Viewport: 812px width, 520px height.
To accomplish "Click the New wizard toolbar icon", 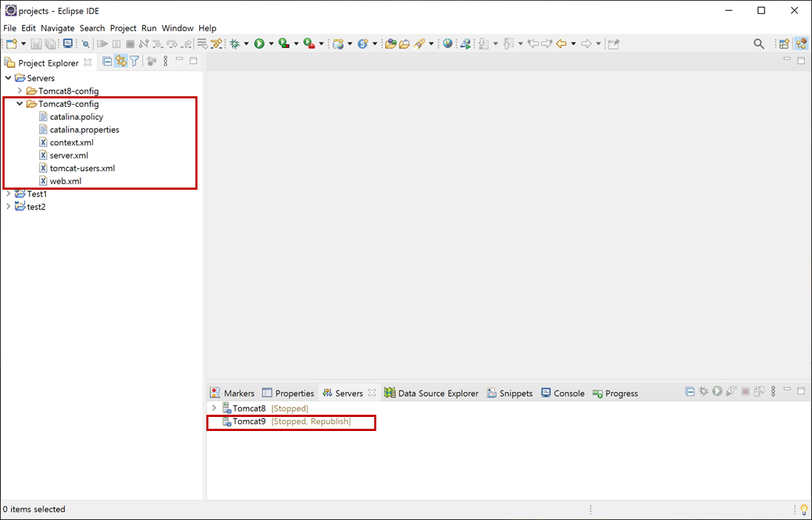I will pyautogui.click(x=12, y=44).
